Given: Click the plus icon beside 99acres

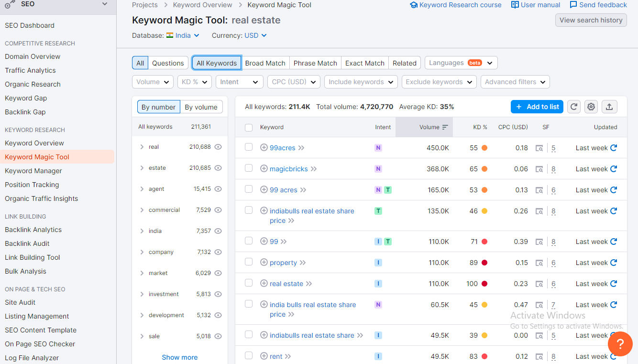Looking at the screenshot, I should point(264,148).
